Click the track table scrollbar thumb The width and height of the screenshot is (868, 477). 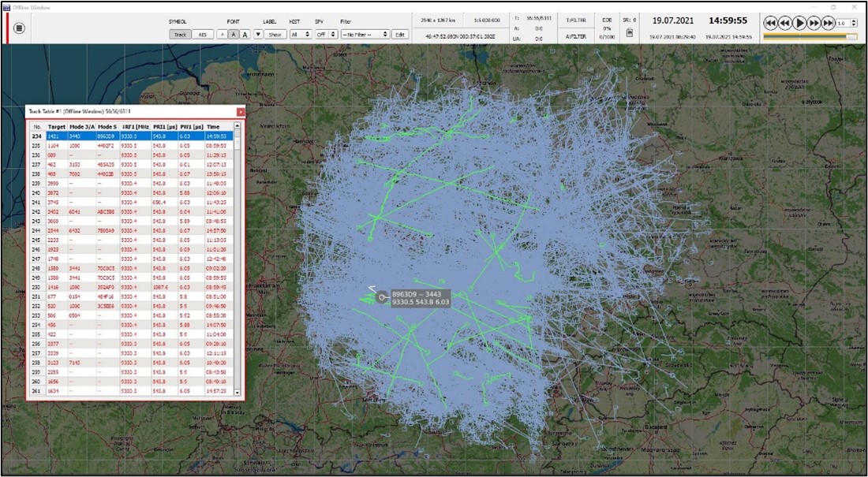tap(238, 143)
